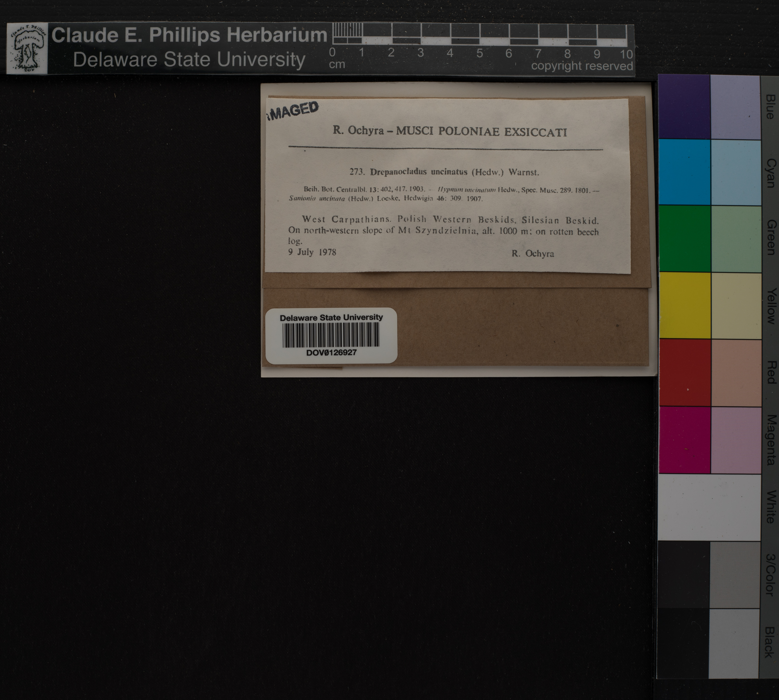This screenshot has height=700, width=779.
Task: Select the dark blue color swatch
Action: (684, 107)
